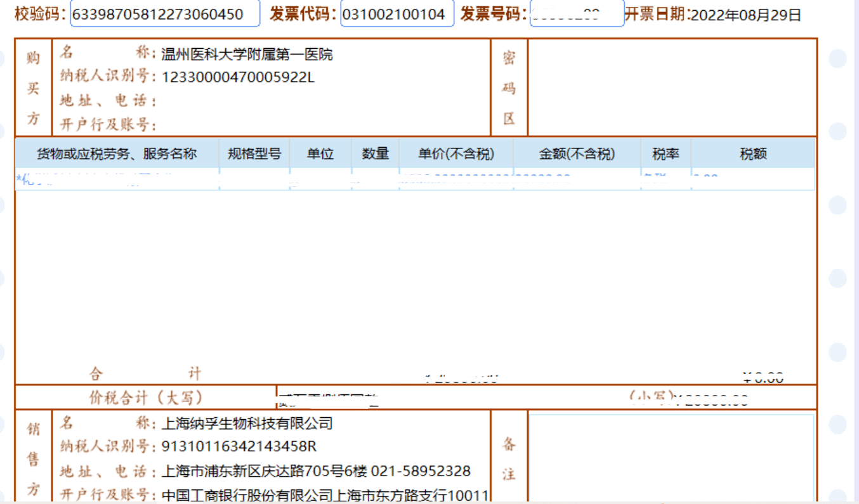Click the 开票日期 value 2022年08月29日
Viewport: 859px width, 504px height.
click(x=745, y=15)
